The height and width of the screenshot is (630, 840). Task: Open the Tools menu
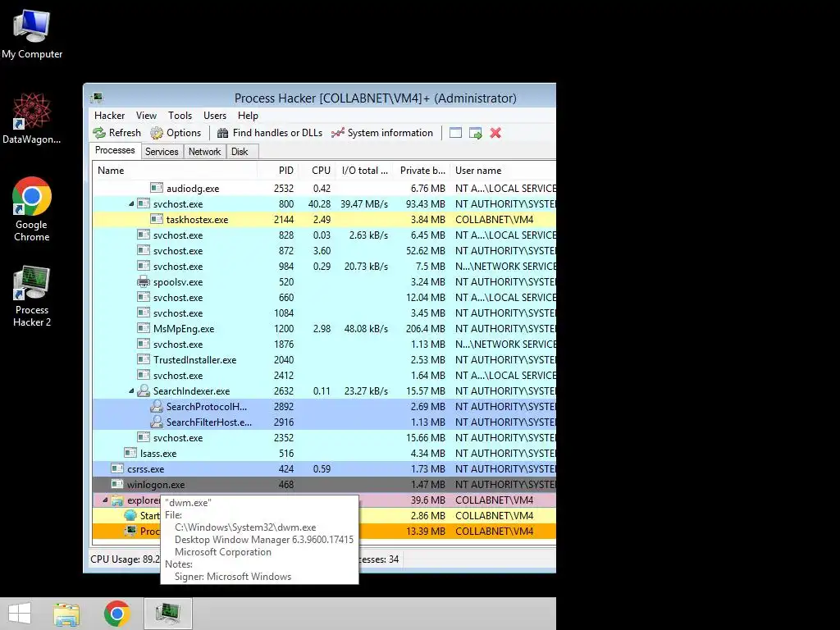coord(180,116)
